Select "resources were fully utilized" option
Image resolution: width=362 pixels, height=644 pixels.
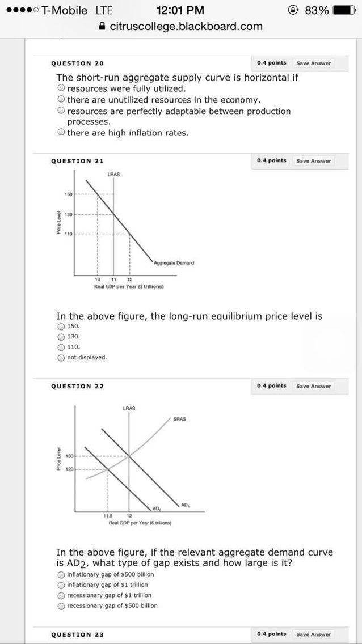61,88
